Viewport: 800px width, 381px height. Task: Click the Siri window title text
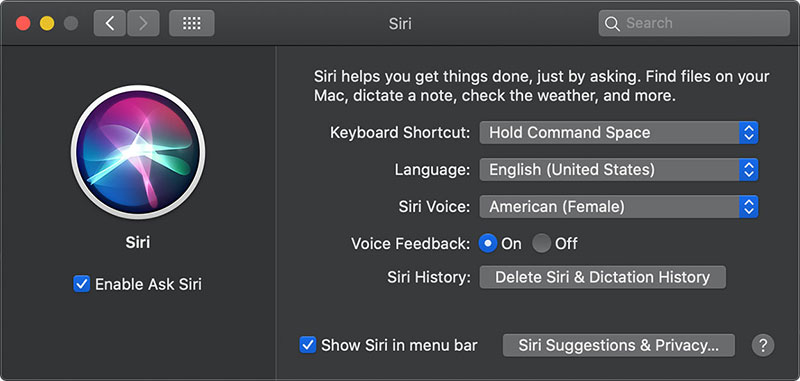(x=400, y=23)
